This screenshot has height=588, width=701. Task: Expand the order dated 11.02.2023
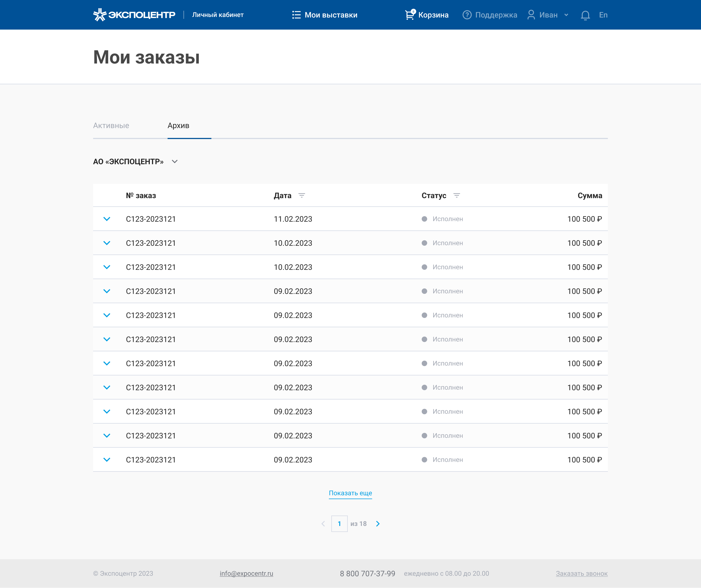tap(107, 219)
